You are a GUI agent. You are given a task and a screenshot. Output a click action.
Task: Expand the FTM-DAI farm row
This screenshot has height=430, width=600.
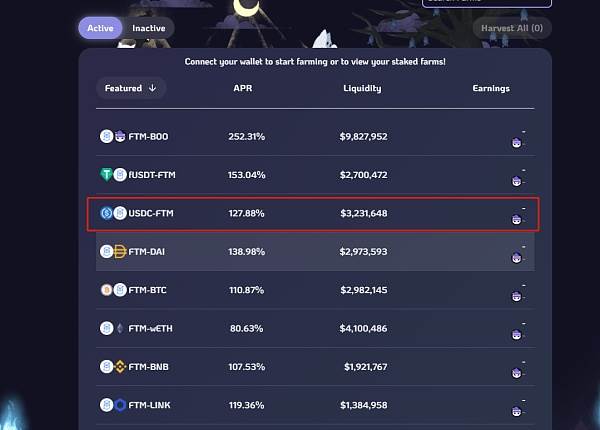(x=315, y=251)
